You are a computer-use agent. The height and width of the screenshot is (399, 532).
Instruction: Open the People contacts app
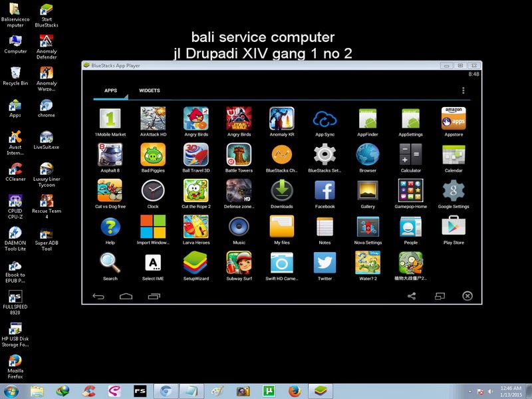tap(410, 227)
